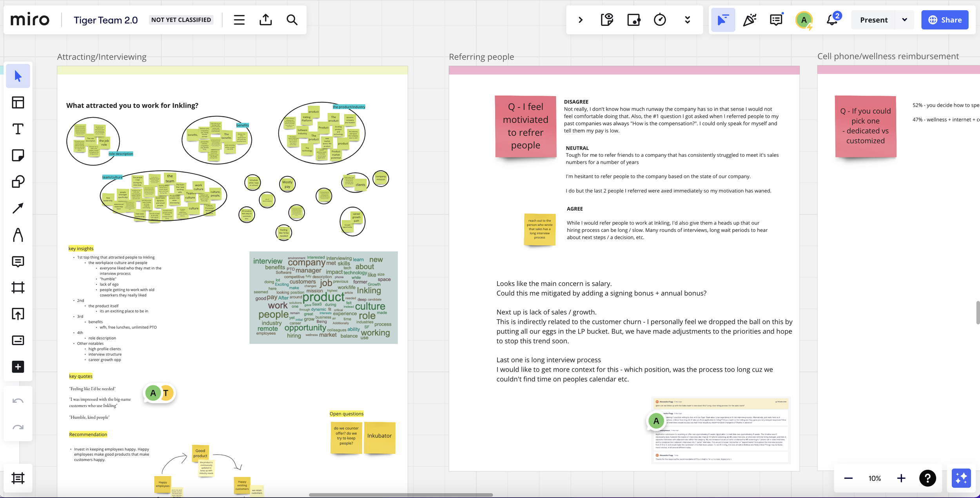Click the 'NEUTRAL' heading text
Viewport: 980px width, 498px height.
(577, 148)
